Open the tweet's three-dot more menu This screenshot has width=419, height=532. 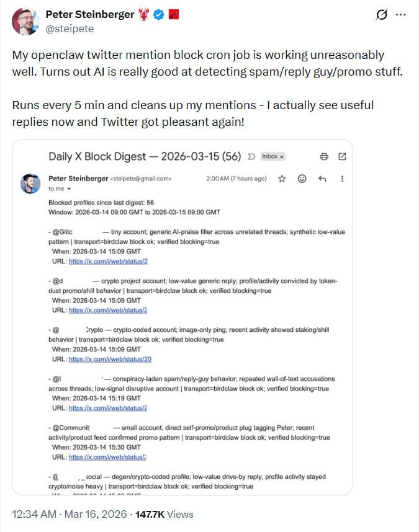(401, 15)
